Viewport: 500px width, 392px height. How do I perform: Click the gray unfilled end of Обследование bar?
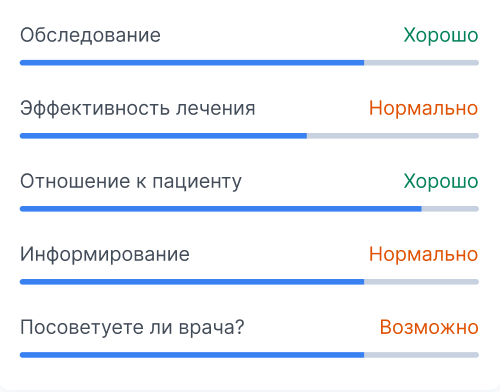(x=421, y=63)
